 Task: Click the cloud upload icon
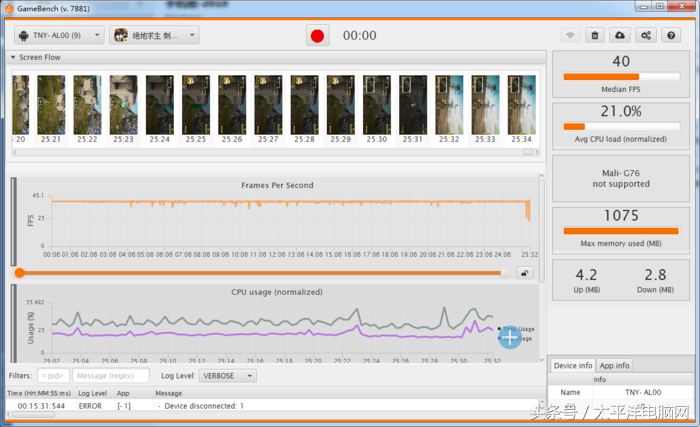620,35
